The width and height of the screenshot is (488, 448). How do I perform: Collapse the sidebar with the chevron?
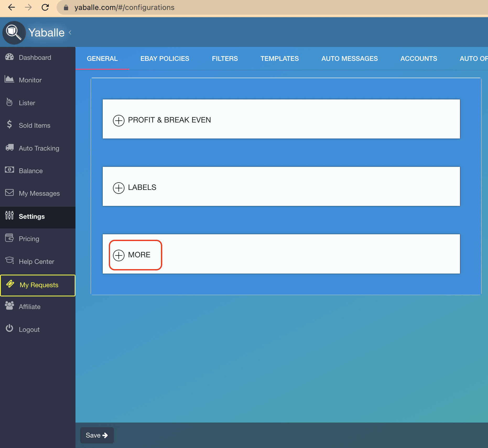click(x=70, y=33)
